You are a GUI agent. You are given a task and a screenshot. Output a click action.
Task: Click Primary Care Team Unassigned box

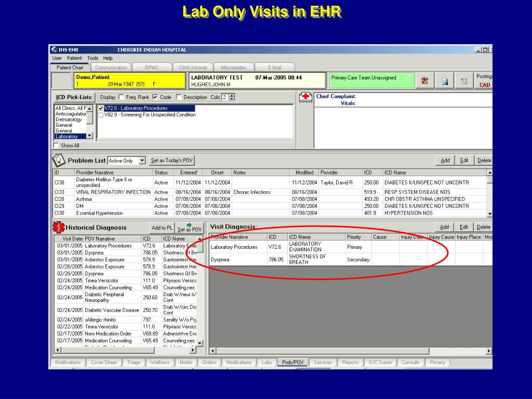(x=371, y=81)
